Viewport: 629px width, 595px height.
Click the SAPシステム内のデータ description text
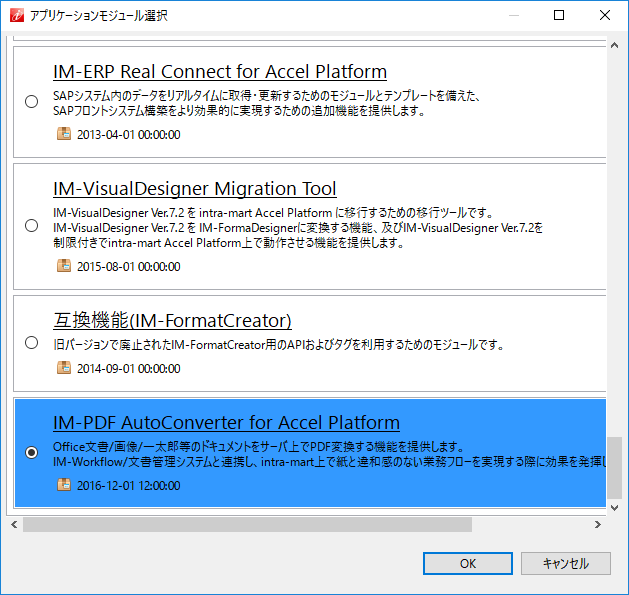266,103
